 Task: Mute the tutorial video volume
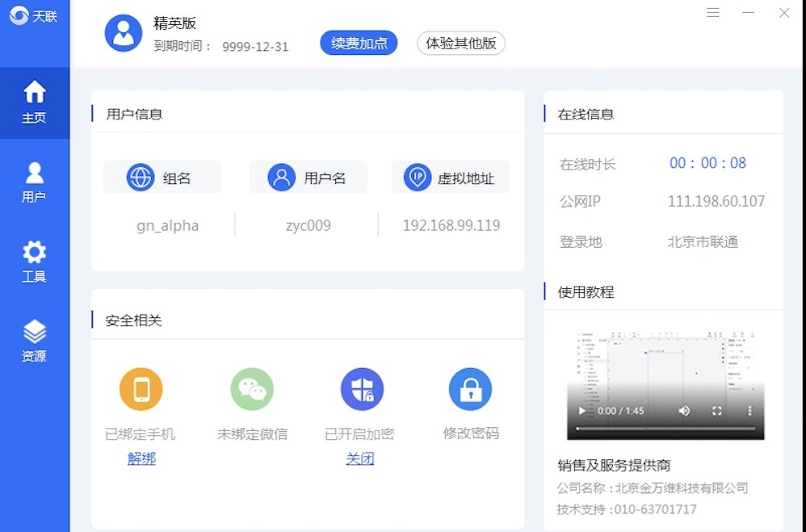click(684, 411)
